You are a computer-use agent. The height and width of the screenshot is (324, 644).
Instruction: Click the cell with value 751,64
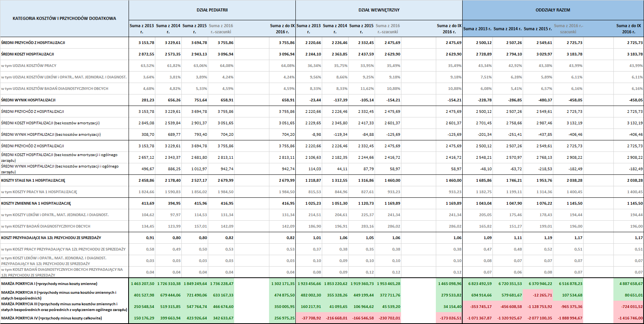pyautogui.click(x=195, y=100)
